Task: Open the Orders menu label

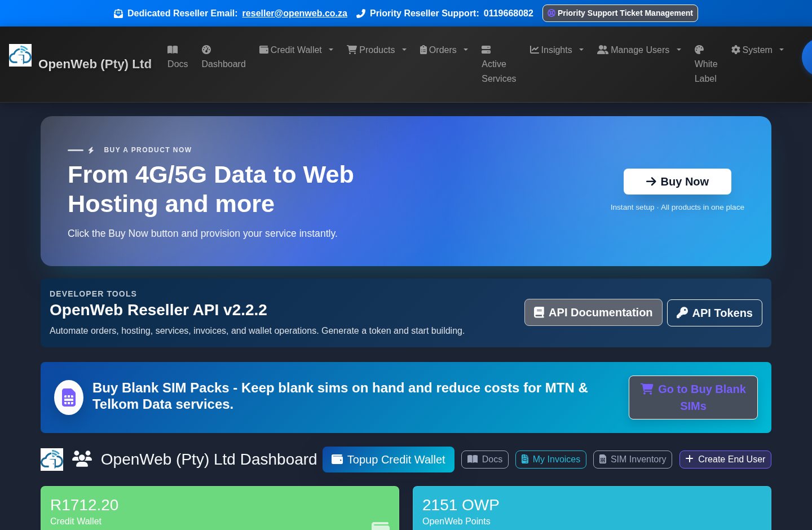Action: (443, 50)
